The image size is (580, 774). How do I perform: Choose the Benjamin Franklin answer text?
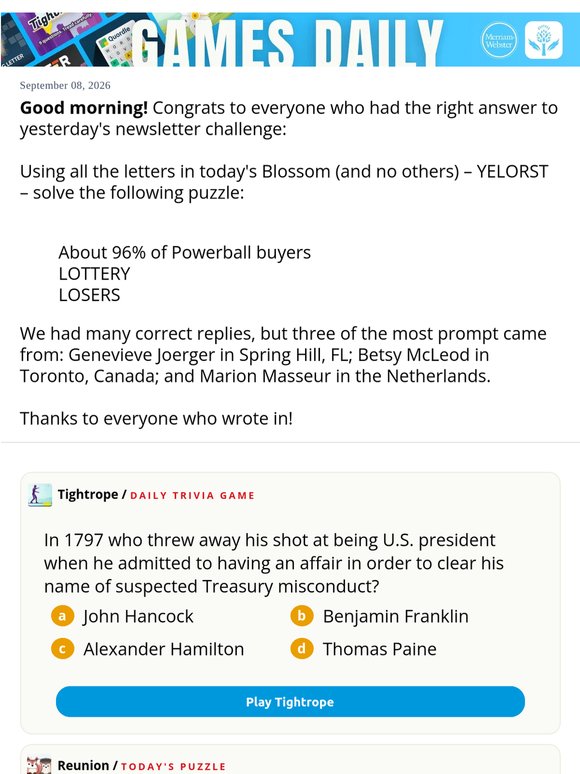point(395,617)
